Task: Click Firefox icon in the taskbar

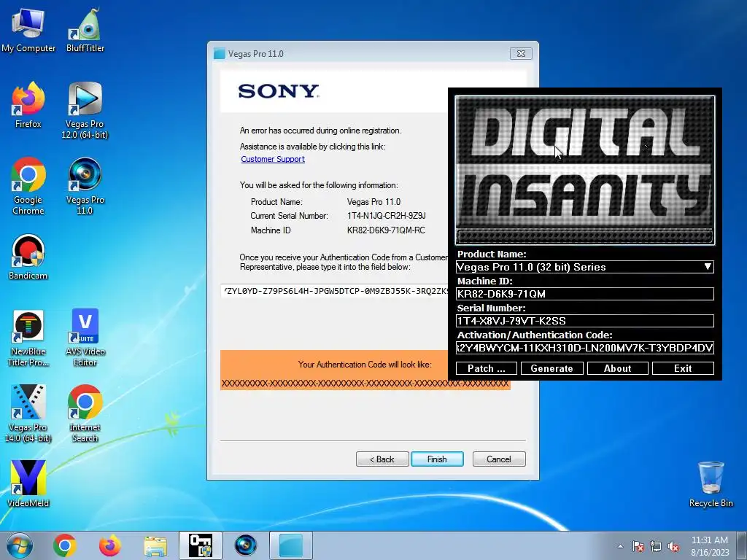Action: (109, 545)
